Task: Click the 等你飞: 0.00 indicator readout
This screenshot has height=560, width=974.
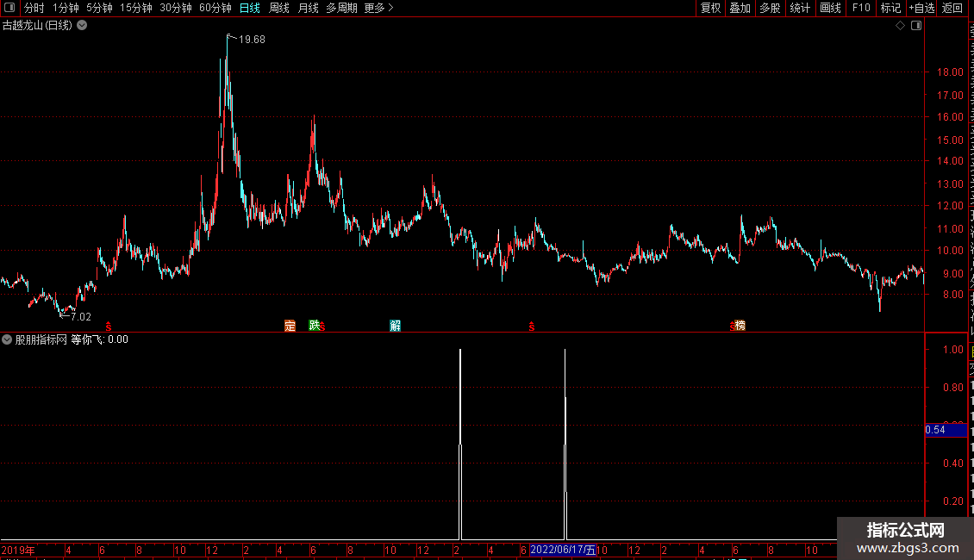Action: coord(99,339)
